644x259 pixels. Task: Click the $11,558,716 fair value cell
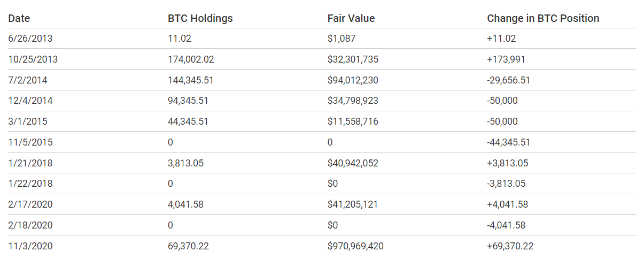(353, 121)
